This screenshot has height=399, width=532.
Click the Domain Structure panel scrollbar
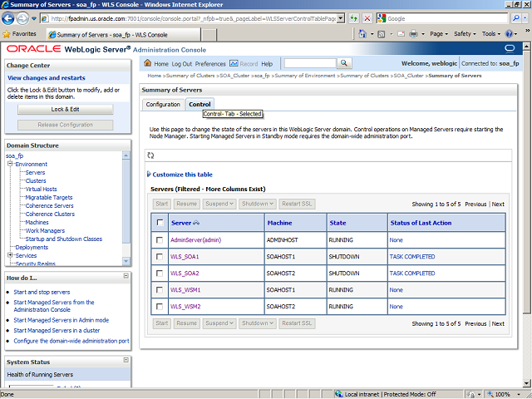(x=126, y=208)
